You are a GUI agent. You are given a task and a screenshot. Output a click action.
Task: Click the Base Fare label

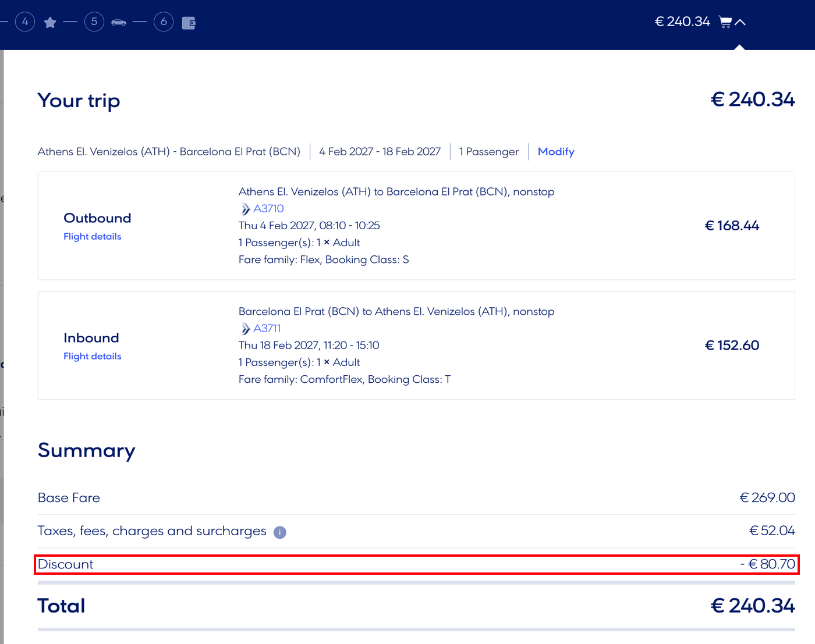pyautogui.click(x=69, y=497)
